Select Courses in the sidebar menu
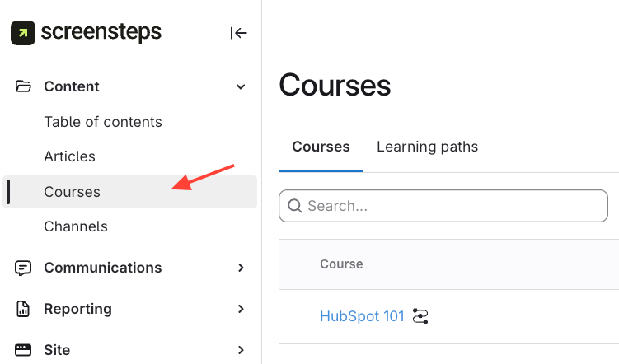619x364 pixels. [73, 192]
